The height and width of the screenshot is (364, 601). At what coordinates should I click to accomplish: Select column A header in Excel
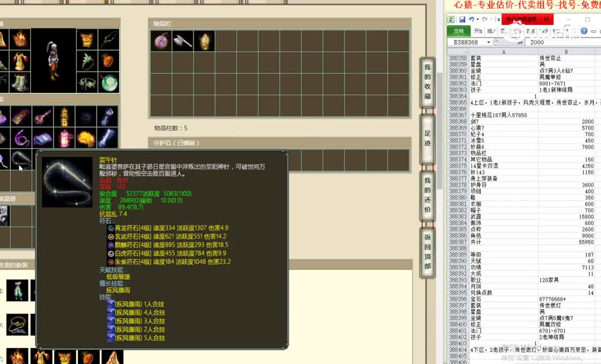[504, 52]
